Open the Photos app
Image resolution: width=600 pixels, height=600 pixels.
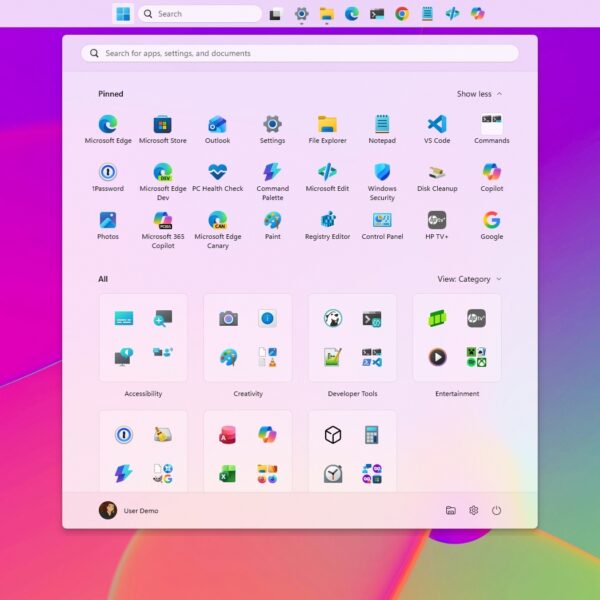[108, 226]
